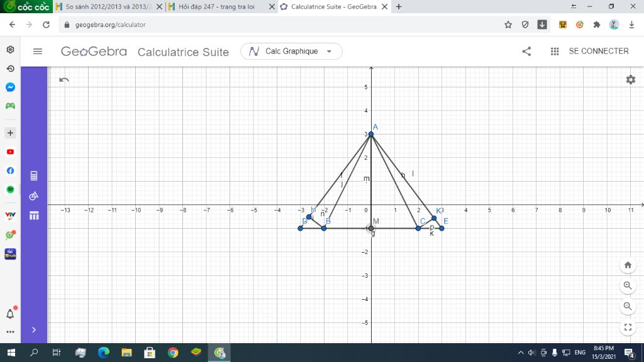Open the browser extensions puzzle icon
Viewport: 644px width, 362px height.
tap(597, 25)
